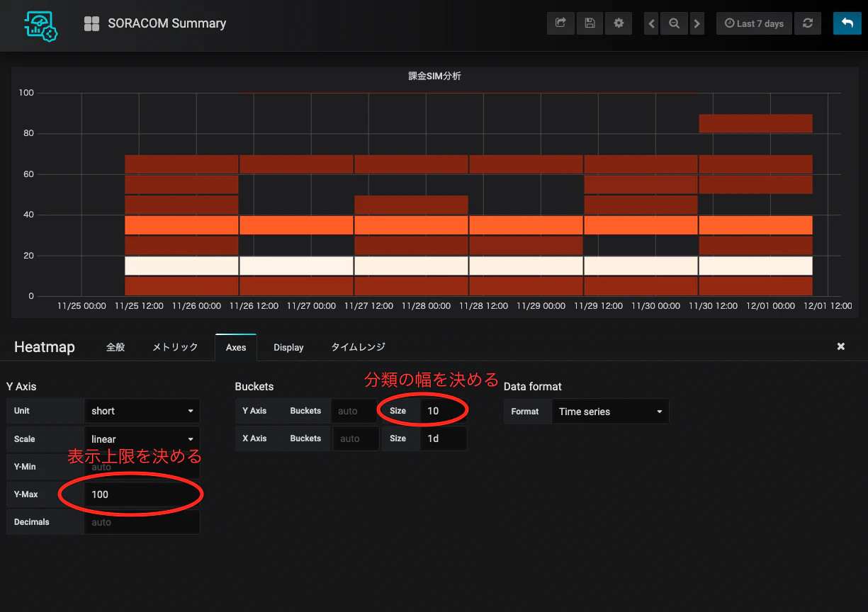Screen dimensions: 868x612
Task: Share the dashboard
Action: 560,23
